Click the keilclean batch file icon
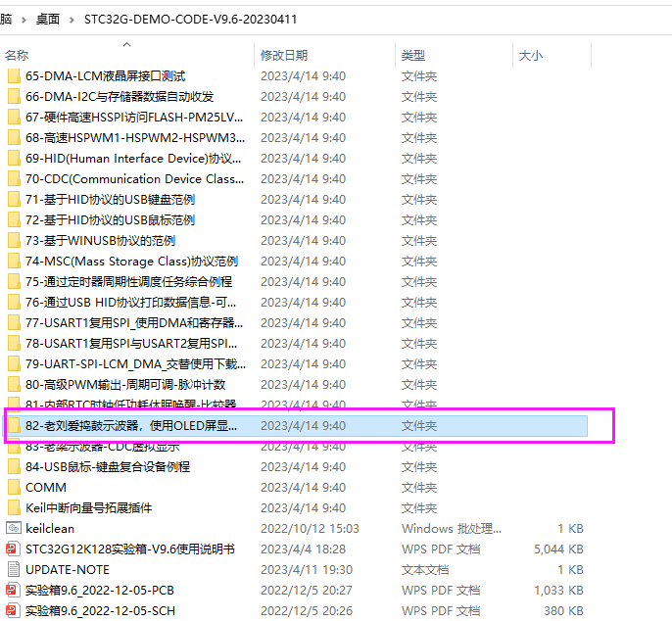The height and width of the screenshot is (621, 672). [14, 528]
